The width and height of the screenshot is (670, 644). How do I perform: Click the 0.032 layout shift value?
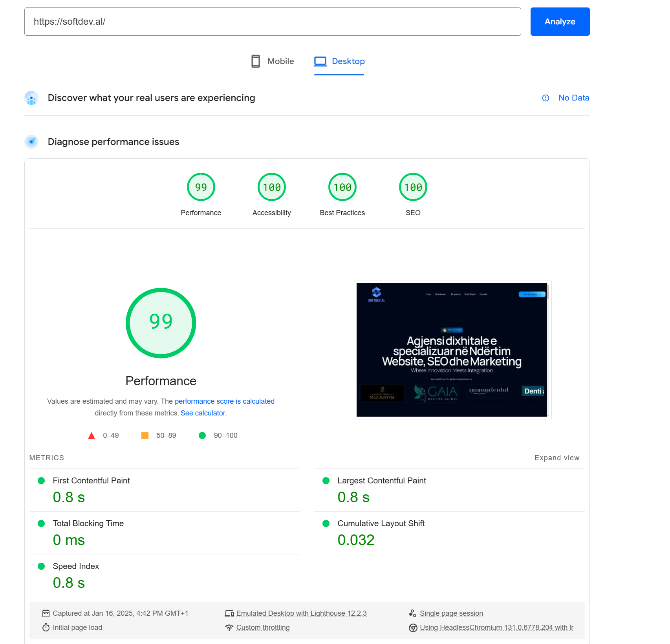[x=356, y=540]
